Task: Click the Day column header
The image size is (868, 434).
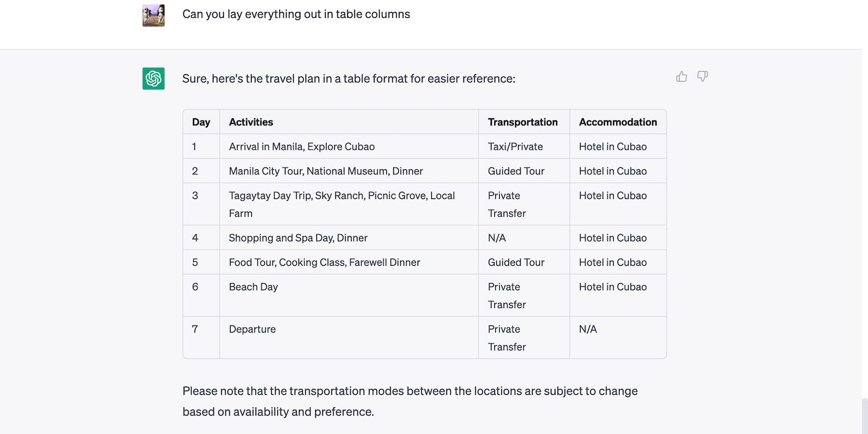Action: pos(201,122)
